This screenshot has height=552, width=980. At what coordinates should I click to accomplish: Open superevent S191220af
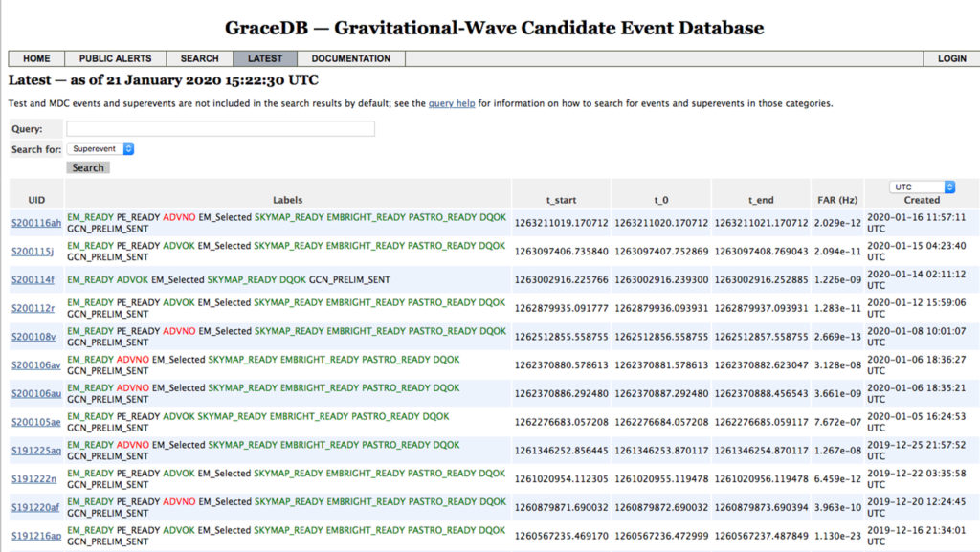pos(35,508)
